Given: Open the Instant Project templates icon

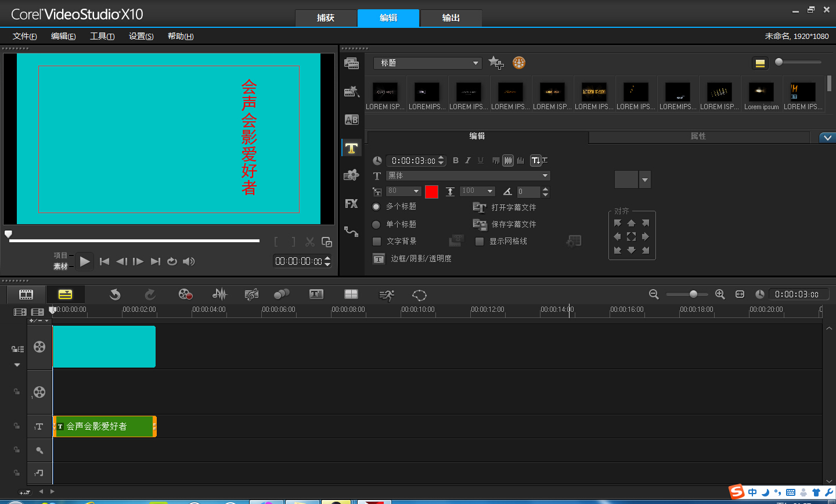Looking at the screenshot, I should (351, 91).
